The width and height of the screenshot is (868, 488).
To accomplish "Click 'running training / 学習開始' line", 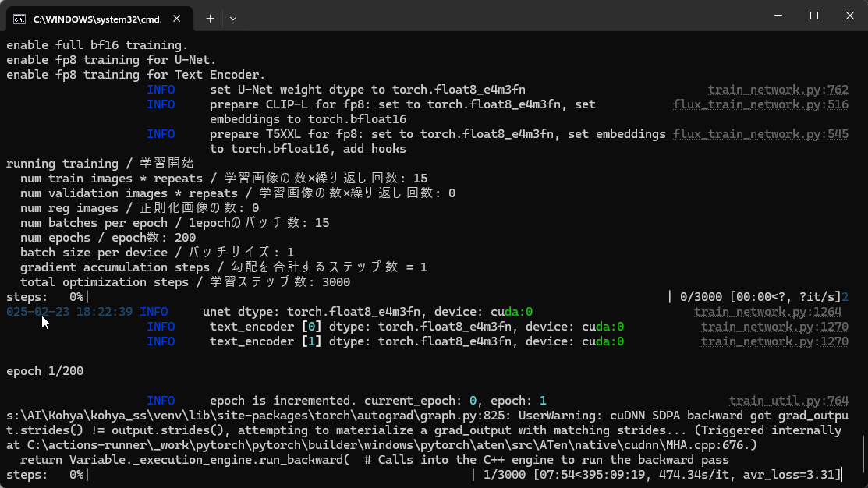I will pyautogui.click(x=100, y=164).
